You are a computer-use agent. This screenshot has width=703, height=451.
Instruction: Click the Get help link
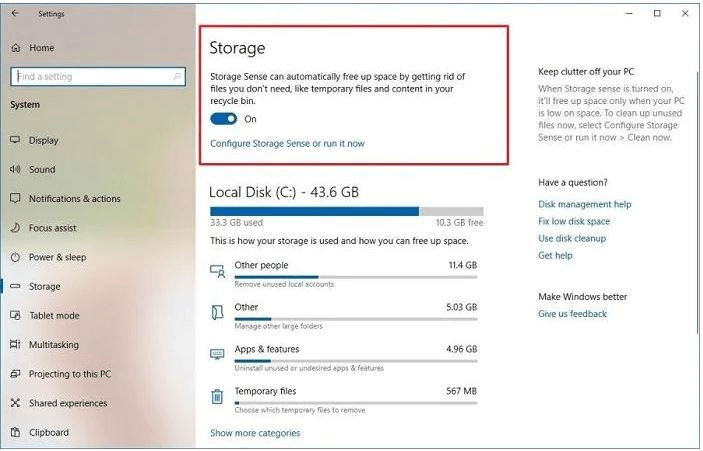pyautogui.click(x=555, y=256)
